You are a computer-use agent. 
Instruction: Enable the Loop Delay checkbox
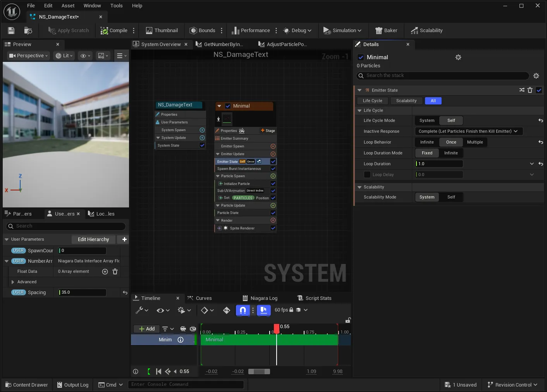367,175
